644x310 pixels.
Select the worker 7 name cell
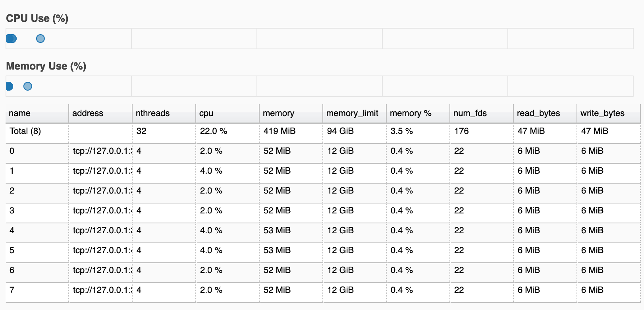click(12, 290)
